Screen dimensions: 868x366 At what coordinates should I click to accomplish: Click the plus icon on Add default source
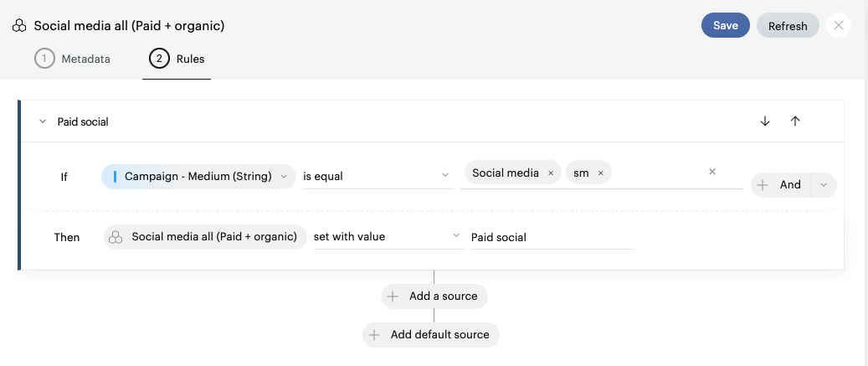click(375, 335)
